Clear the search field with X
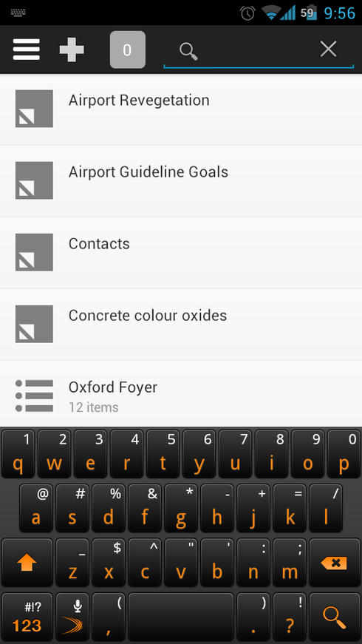 coord(328,50)
